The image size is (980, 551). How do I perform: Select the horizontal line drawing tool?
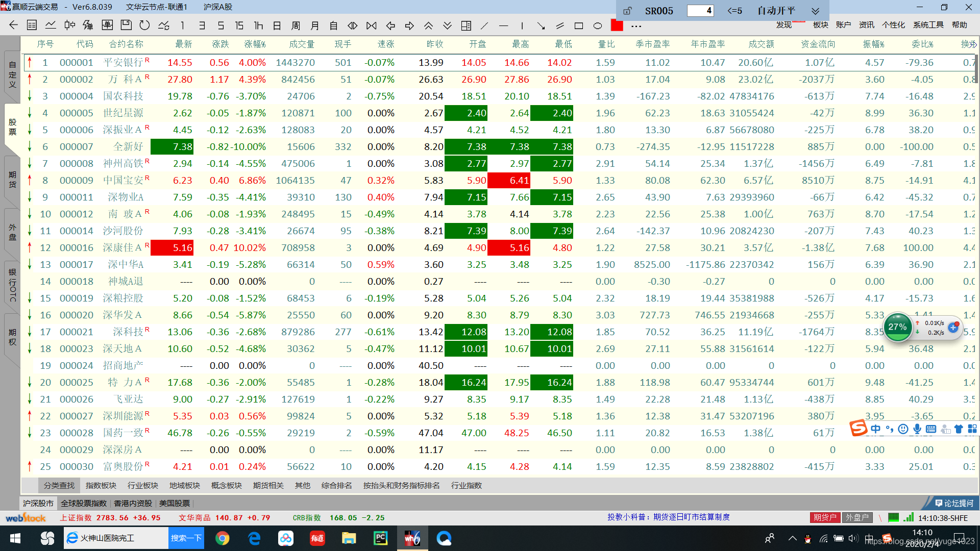click(x=503, y=26)
